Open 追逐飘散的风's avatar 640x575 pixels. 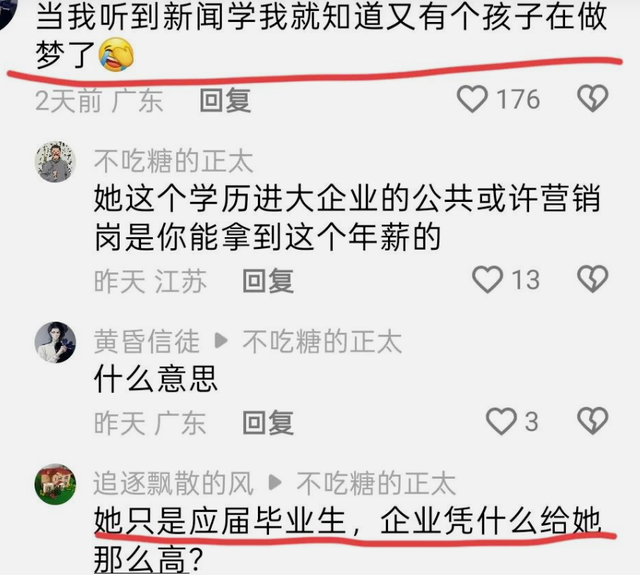[55, 484]
